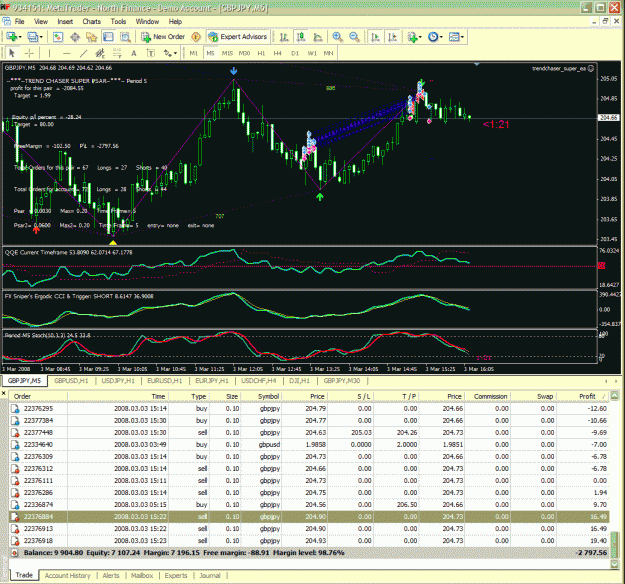This screenshot has width=625, height=584.
Task: Select the equidistant channel tool
Action: (x=100, y=53)
